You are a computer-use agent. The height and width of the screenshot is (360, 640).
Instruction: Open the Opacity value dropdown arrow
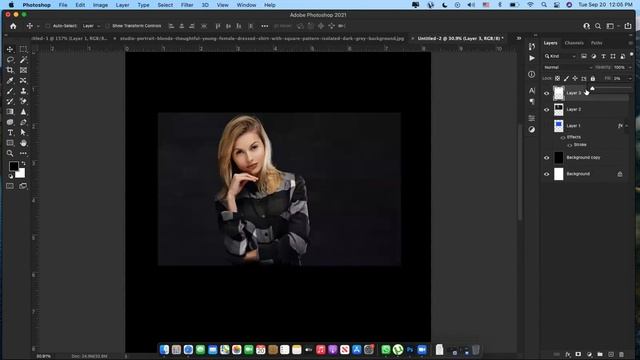pyautogui.click(x=630, y=67)
